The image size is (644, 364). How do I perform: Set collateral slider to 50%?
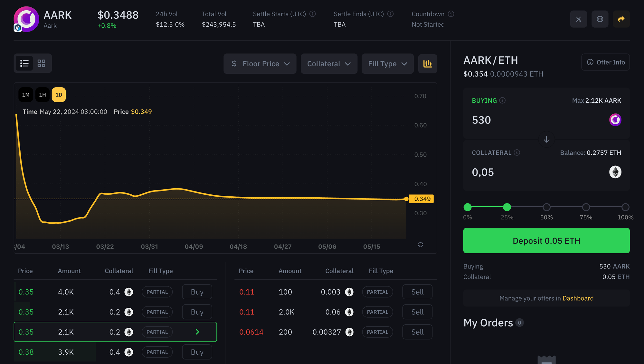[546, 207]
